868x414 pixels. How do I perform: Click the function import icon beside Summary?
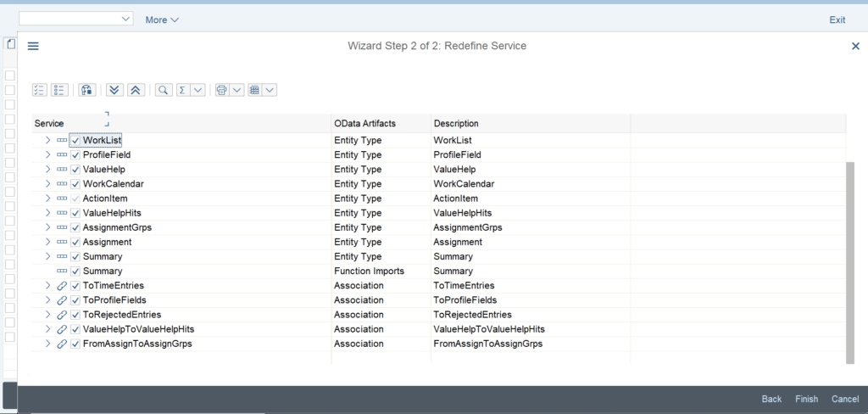(x=62, y=271)
